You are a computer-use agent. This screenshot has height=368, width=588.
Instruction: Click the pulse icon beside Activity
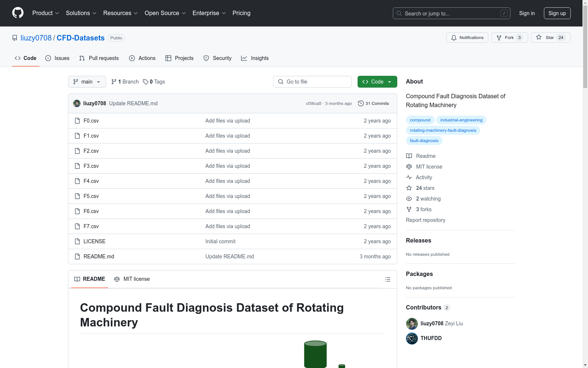409,177
